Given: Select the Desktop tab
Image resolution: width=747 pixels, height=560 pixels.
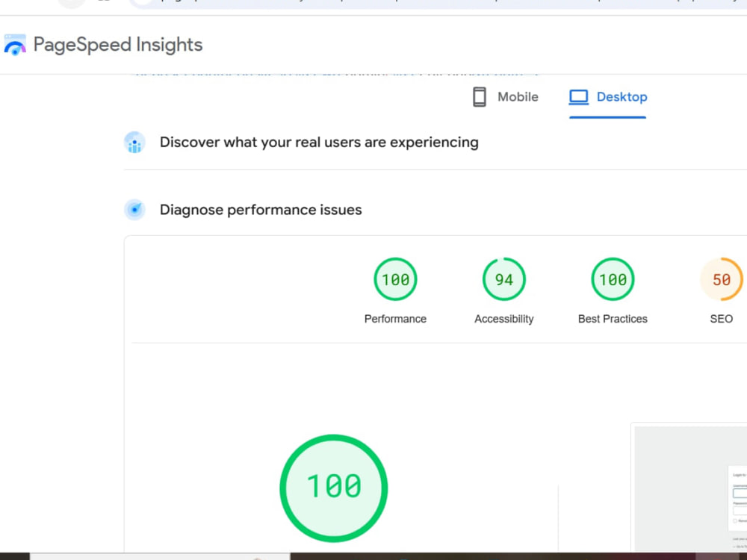Looking at the screenshot, I should tap(608, 97).
